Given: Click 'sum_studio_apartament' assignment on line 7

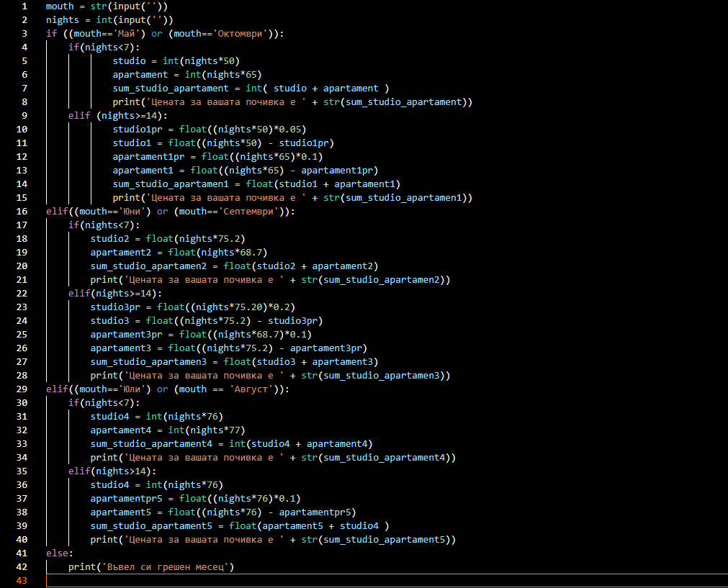Looking at the screenshot, I should click(171, 89).
